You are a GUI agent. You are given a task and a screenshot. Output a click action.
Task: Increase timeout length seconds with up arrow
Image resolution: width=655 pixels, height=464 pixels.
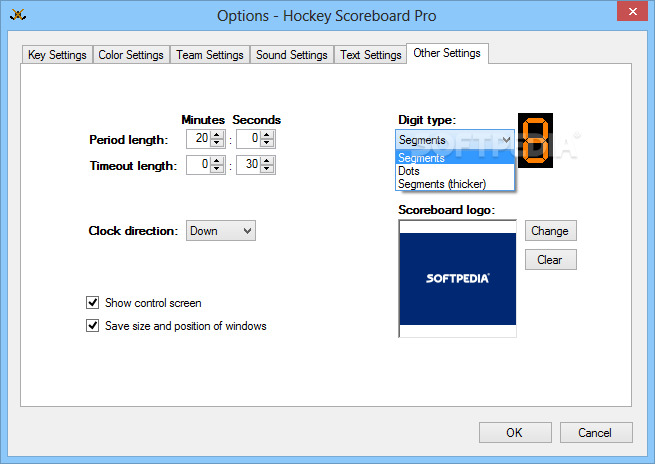pos(267,160)
